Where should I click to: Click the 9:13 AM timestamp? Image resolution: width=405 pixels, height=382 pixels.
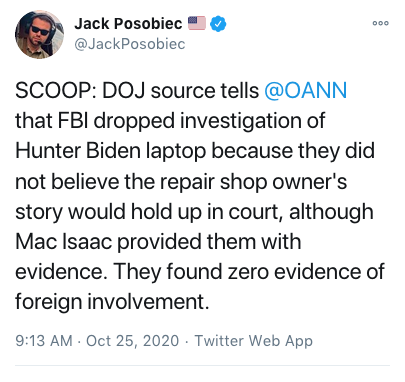pyautogui.click(x=44, y=341)
